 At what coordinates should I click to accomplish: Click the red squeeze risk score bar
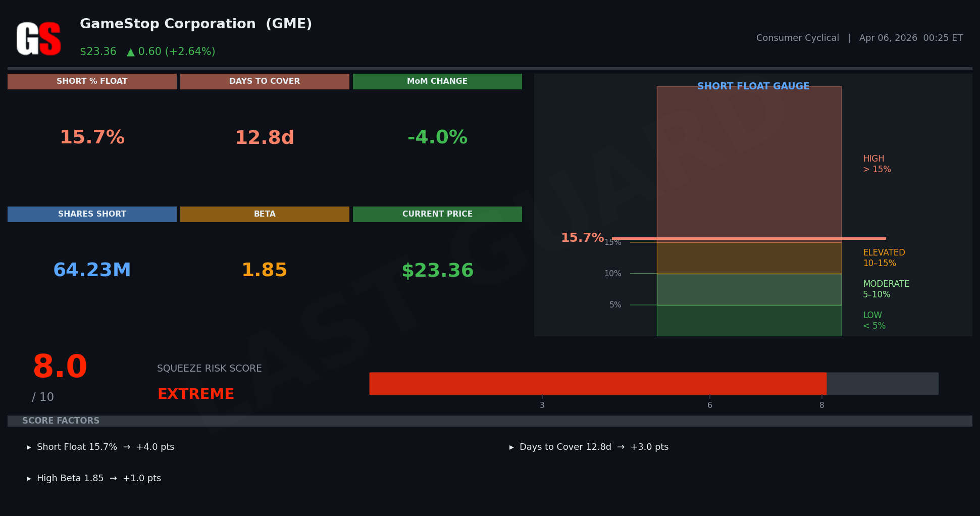click(x=598, y=384)
